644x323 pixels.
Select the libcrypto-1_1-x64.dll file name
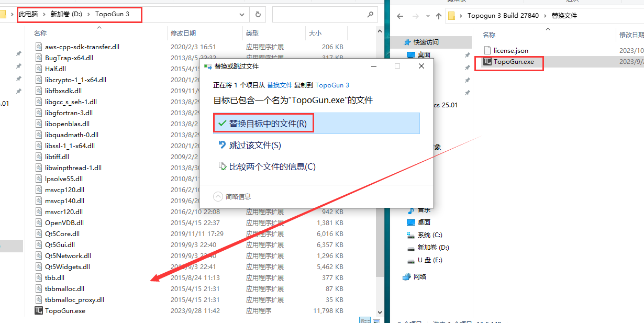pyautogui.click(x=75, y=80)
